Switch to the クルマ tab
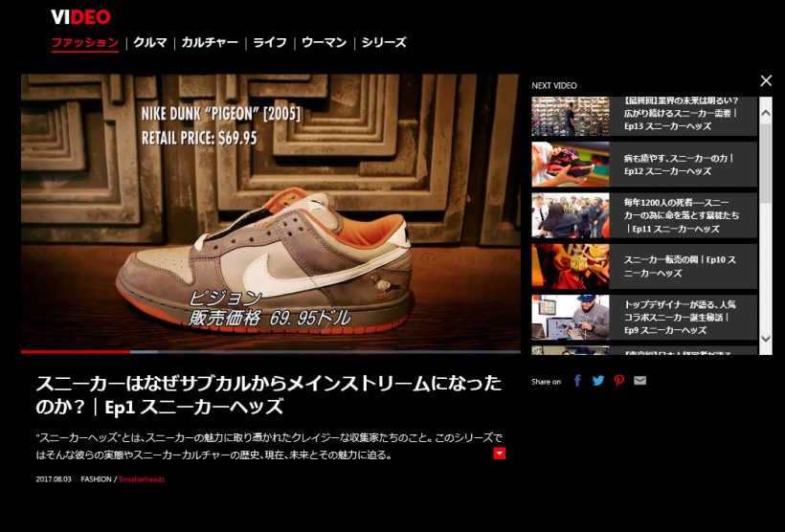Screen dimensions: 785x532 [x=150, y=43]
